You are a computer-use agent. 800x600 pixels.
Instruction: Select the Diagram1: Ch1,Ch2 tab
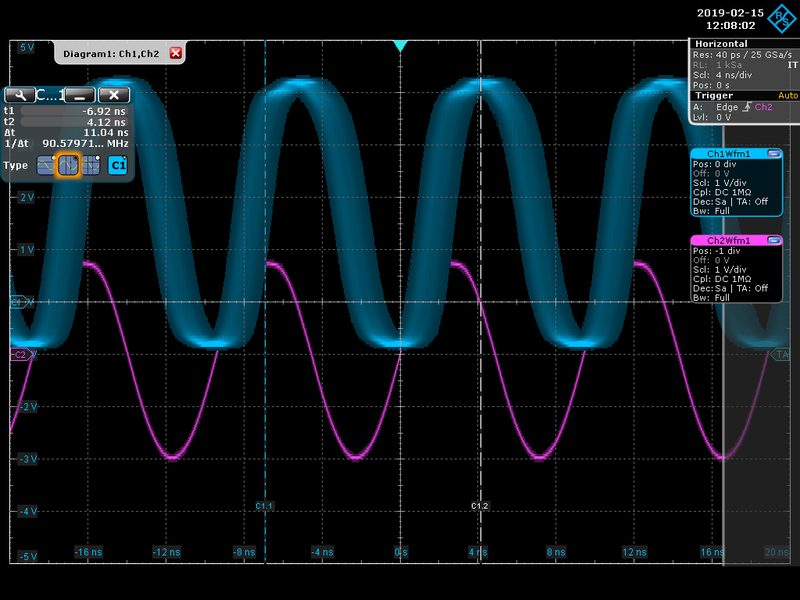[112, 53]
